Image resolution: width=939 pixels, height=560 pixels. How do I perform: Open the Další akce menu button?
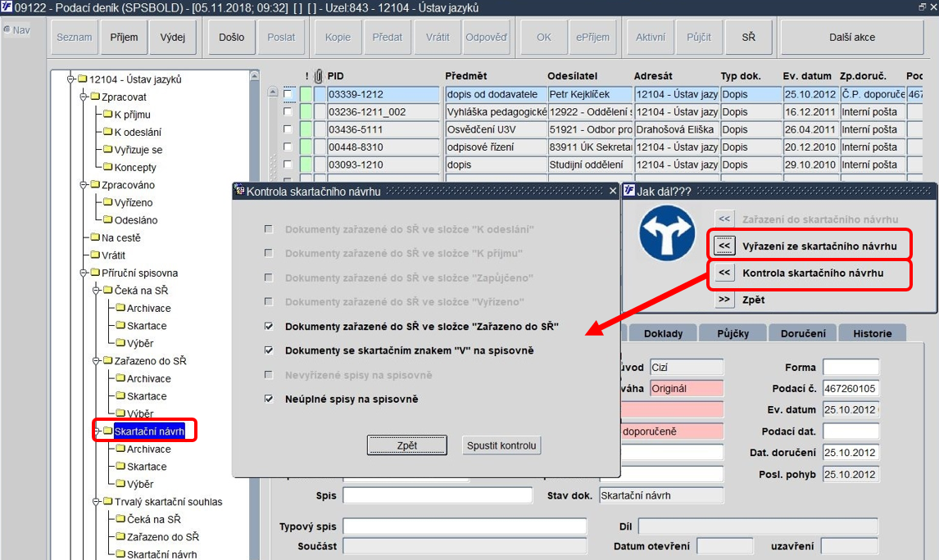[852, 37]
